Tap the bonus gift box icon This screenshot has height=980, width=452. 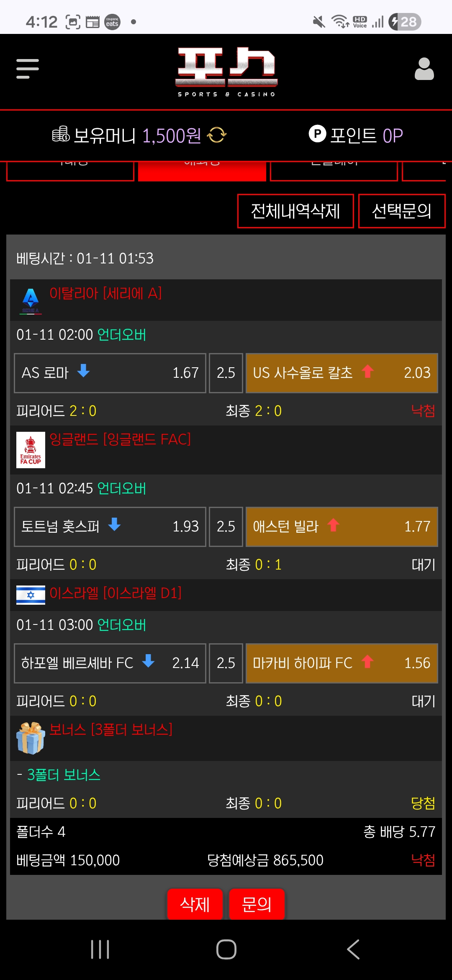pyautogui.click(x=31, y=738)
